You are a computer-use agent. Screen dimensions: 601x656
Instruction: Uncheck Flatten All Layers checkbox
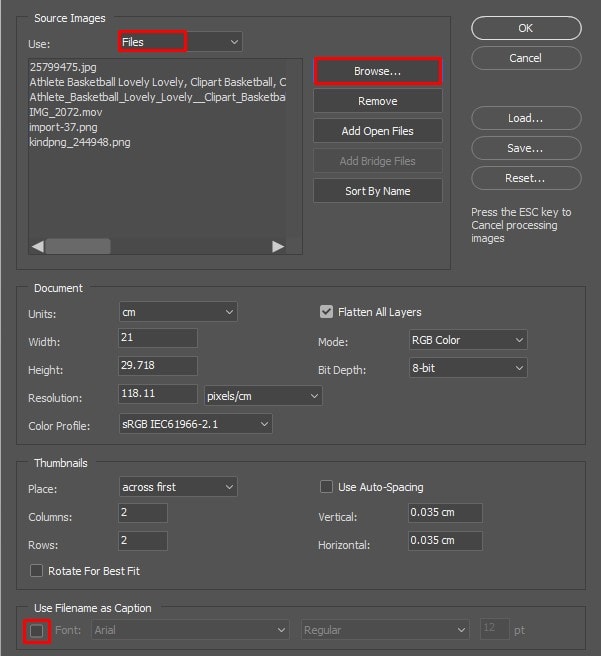click(x=326, y=312)
